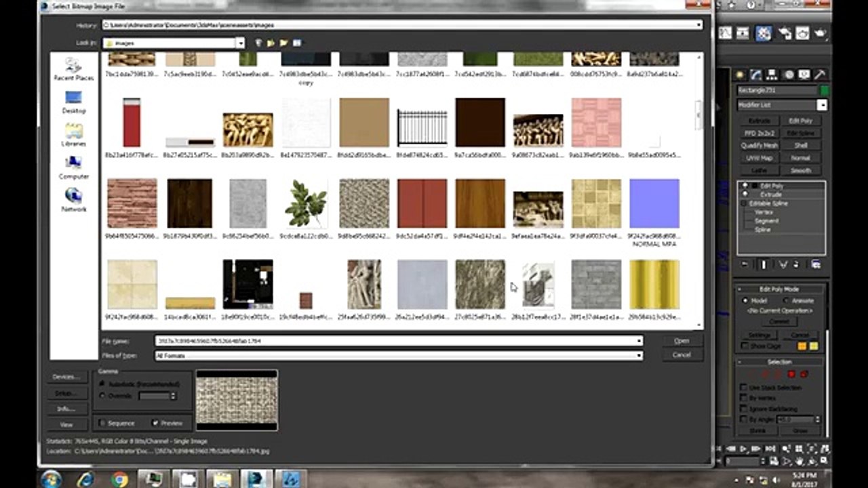Enable By Angle checkbox

[x=744, y=420]
